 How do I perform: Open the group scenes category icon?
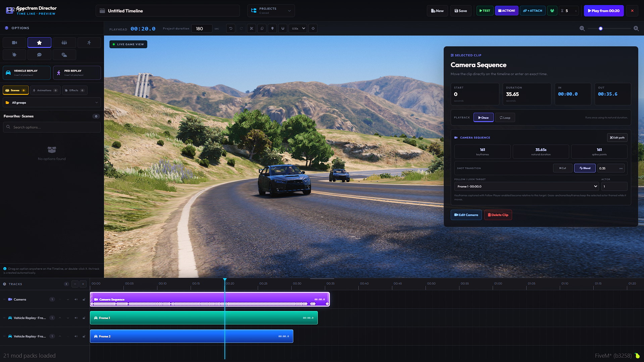(64, 43)
